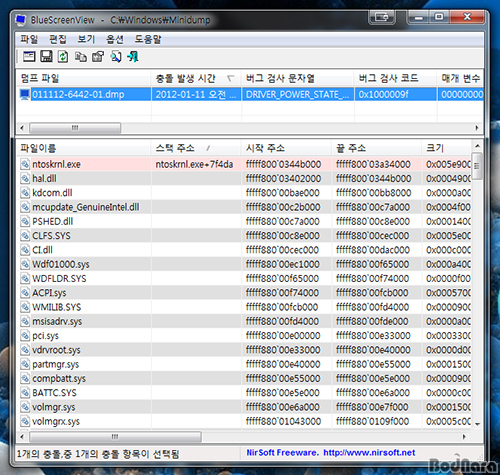500x475 pixels.
Task: Sort by 시작 주소 column header
Action: [x=286, y=148]
